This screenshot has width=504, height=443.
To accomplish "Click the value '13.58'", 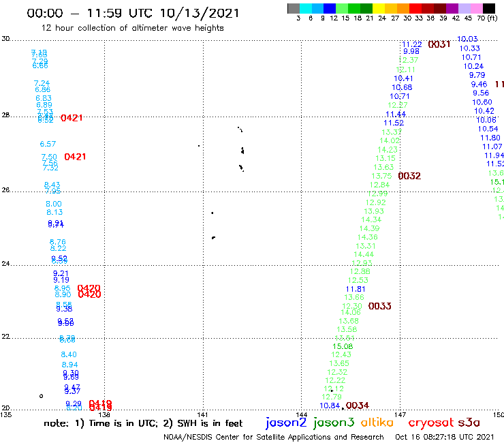I will [x=347, y=329].
